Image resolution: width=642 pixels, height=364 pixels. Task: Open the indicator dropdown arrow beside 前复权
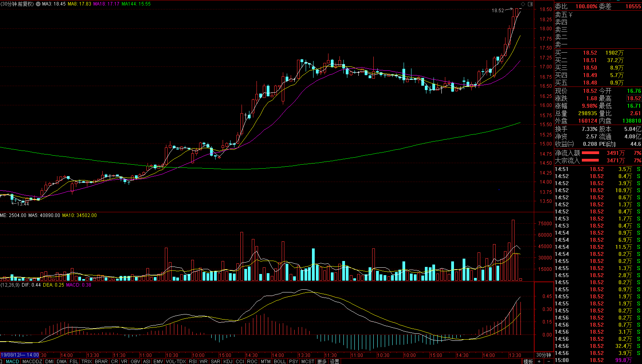38,4
